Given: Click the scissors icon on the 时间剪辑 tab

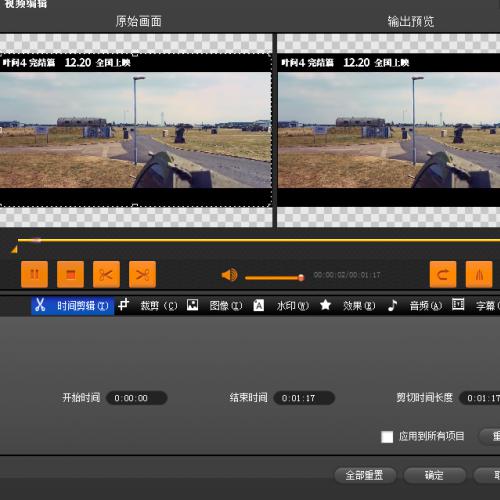Looking at the screenshot, I should coord(40,305).
